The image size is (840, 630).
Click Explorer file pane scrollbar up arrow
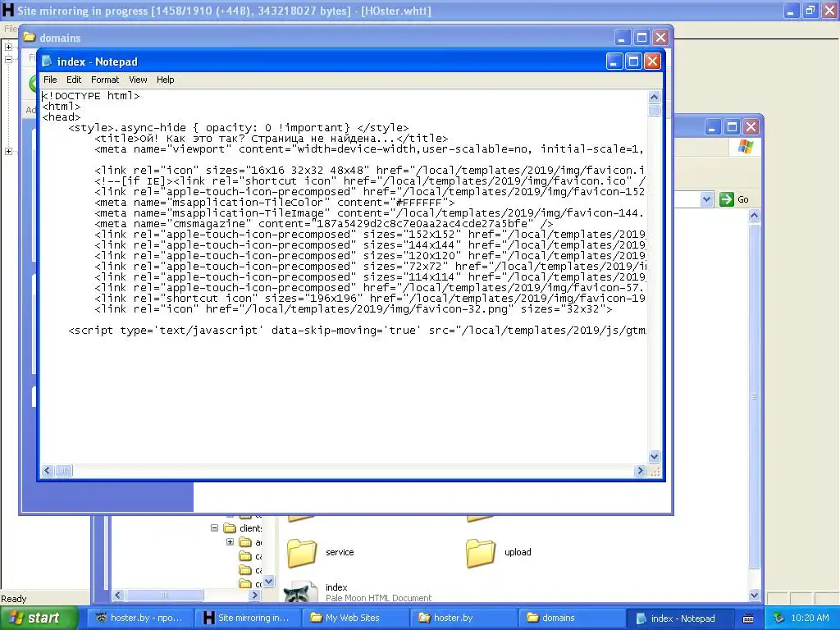(754, 216)
